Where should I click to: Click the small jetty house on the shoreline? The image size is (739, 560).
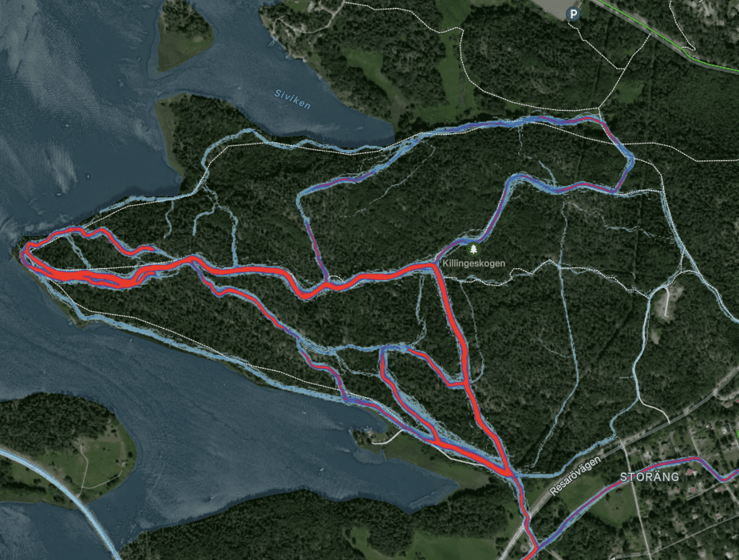366,429
